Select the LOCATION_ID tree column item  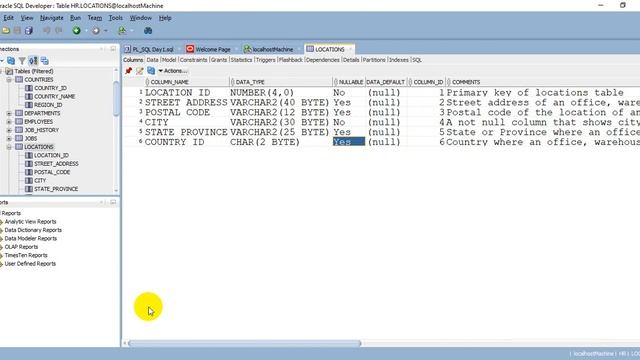tap(51, 155)
